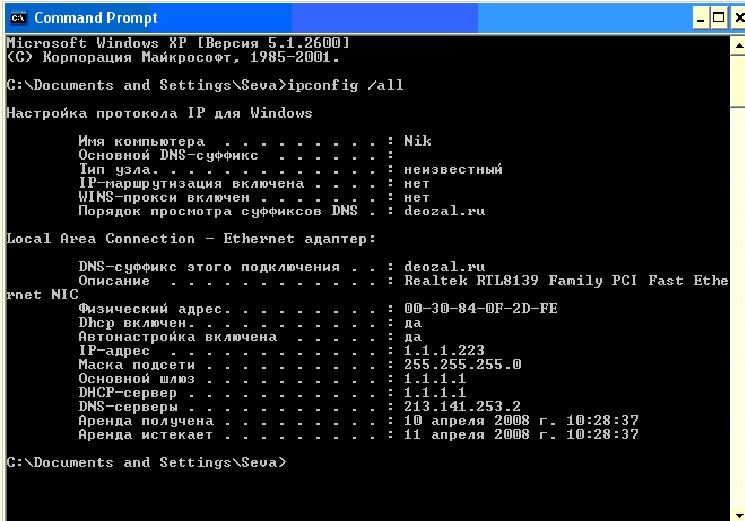Click the scrollbar up arrow

click(x=738, y=46)
